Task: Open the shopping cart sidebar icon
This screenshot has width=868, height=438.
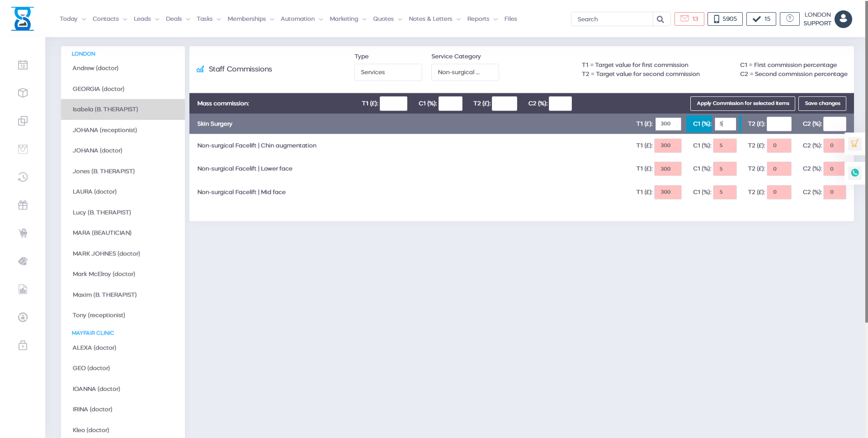Action: tap(23, 233)
